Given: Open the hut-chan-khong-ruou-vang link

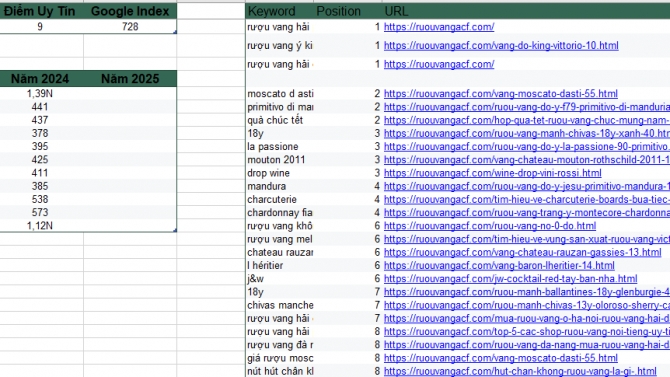Looking at the screenshot, I should pos(520,371).
